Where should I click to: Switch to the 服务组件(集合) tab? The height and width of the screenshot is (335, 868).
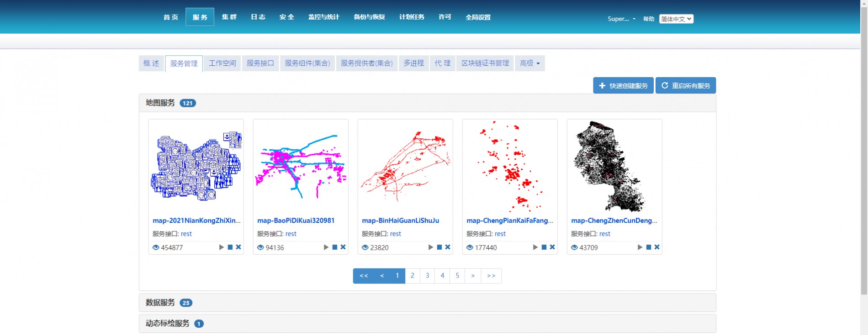click(x=307, y=63)
